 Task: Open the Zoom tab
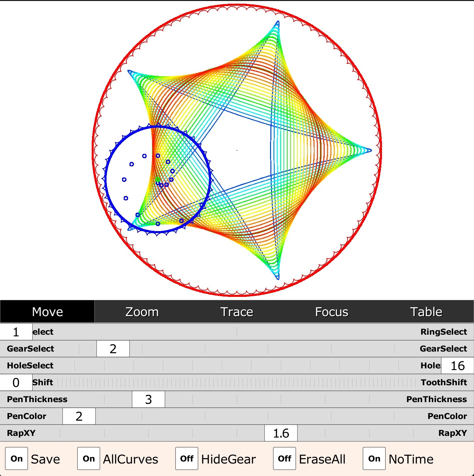[x=142, y=312]
